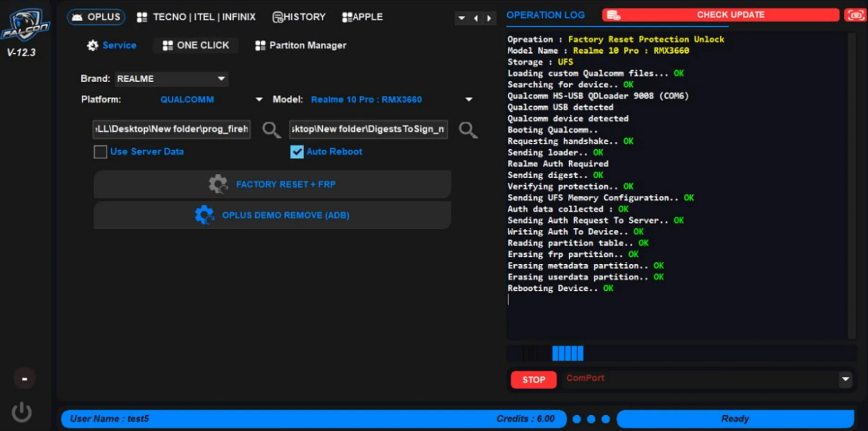The width and height of the screenshot is (868, 431).
Task: Uncheck the Auto Reboot checkbox
Action: click(x=297, y=152)
